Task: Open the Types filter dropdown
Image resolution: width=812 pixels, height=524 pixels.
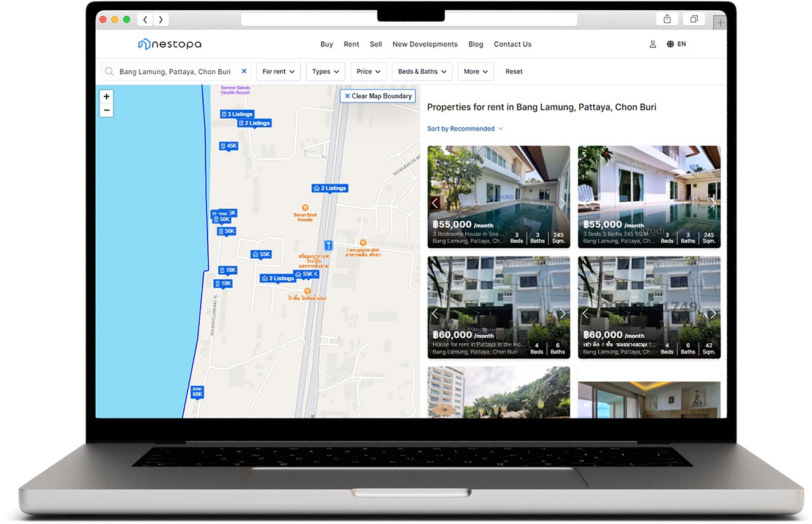Action: click(x=326, y=72)
